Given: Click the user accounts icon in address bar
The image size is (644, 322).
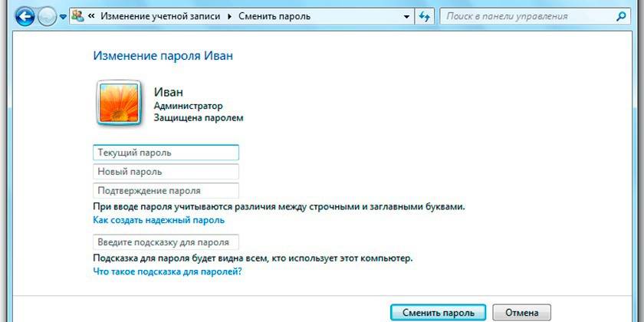Looking at the screenshot, I should (78, 16).
